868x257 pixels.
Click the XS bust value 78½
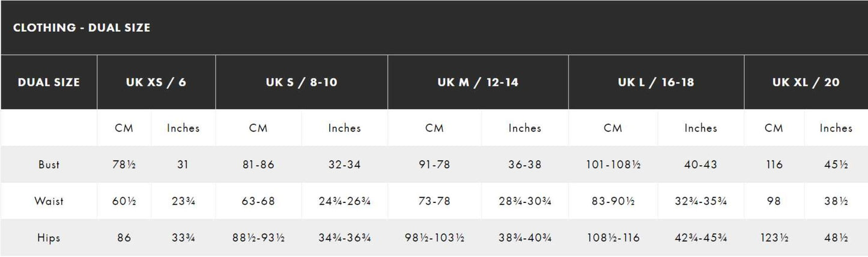pos(124,165)
